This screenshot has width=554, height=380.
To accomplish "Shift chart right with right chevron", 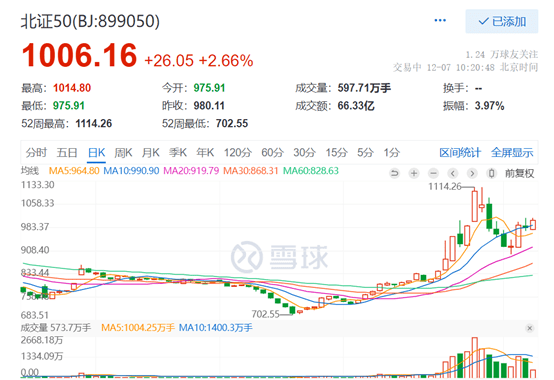I will coord(472,173).
